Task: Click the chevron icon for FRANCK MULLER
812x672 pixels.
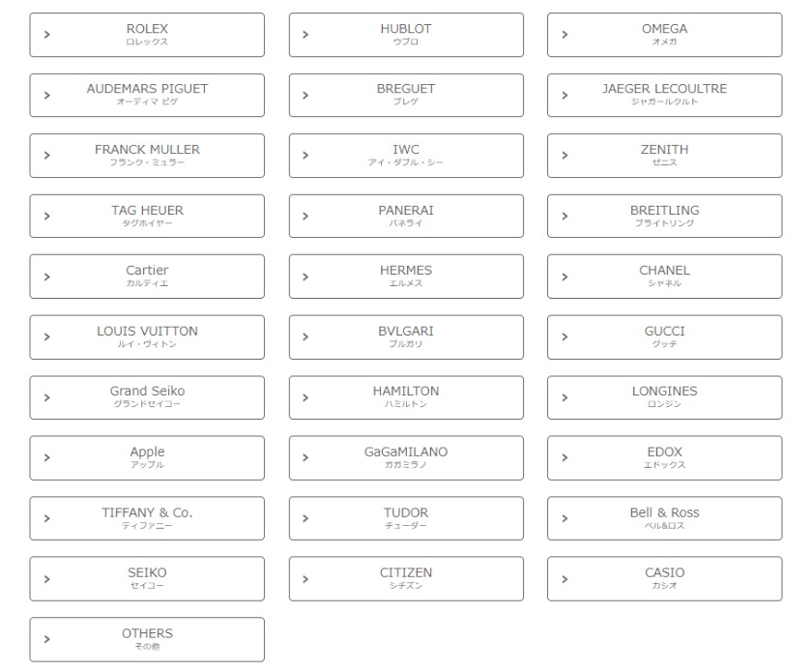Action: click(47, 156)
